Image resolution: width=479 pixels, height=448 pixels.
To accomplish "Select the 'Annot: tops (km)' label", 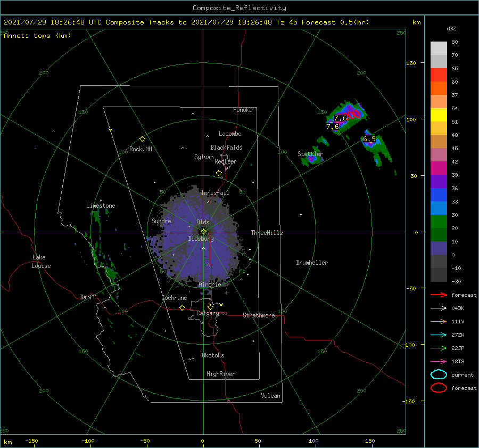I will (37, 36).
